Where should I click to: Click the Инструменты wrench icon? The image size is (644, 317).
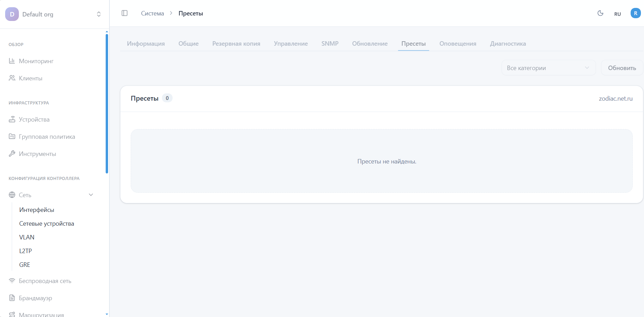(12, 154)
